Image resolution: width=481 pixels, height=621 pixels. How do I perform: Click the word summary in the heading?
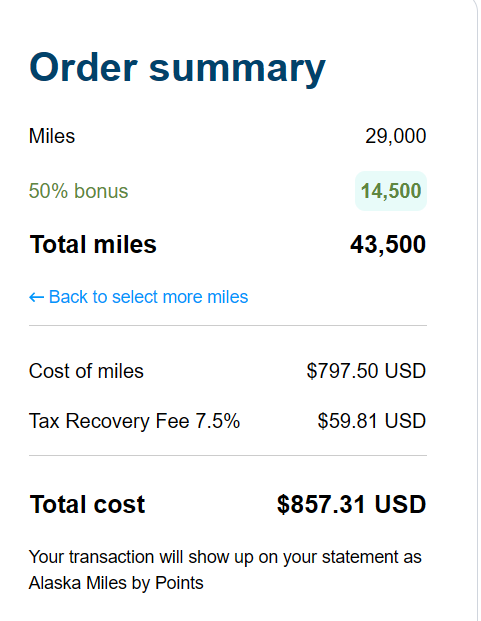pyautogui.click(x=237, y=70)
